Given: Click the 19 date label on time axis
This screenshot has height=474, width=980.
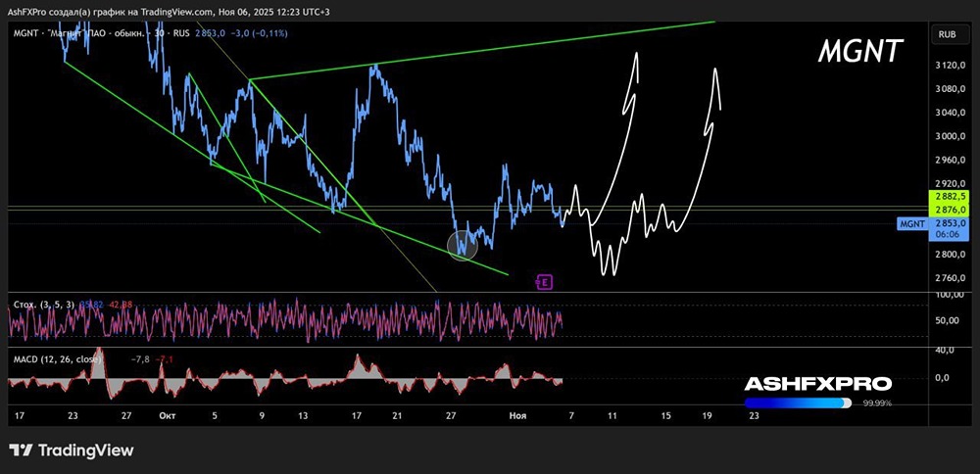Looking at the screenshot, I should [707, 416].
